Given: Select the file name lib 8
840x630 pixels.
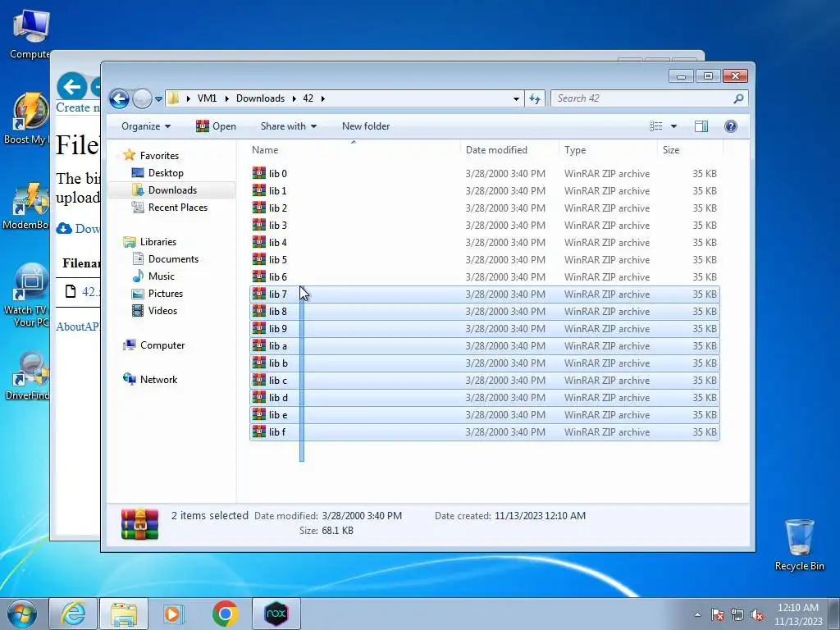Looking at the screenshot, I should point(277,311).
